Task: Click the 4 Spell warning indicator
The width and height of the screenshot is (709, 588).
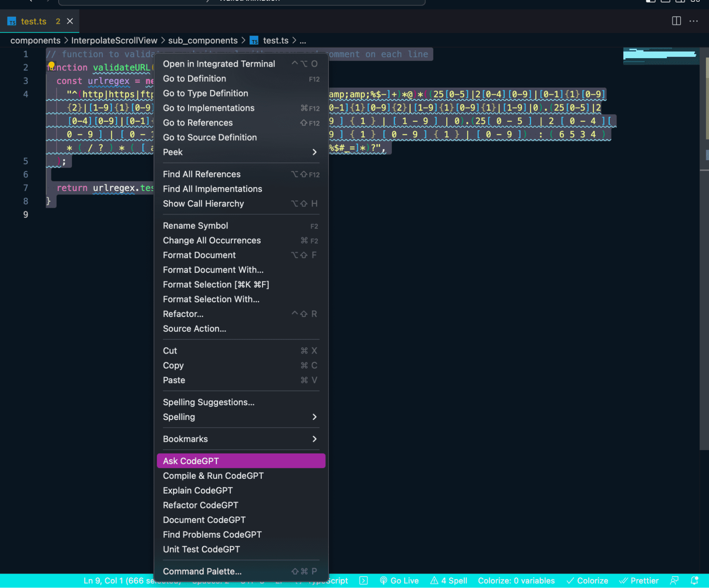Action: tap(448, 581)
